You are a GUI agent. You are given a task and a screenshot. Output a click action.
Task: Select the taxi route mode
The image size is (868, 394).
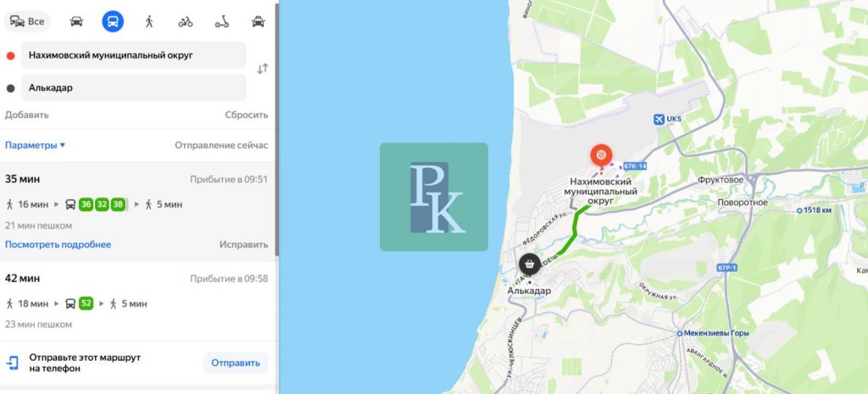pyautogui.click(x=258, y=21)
